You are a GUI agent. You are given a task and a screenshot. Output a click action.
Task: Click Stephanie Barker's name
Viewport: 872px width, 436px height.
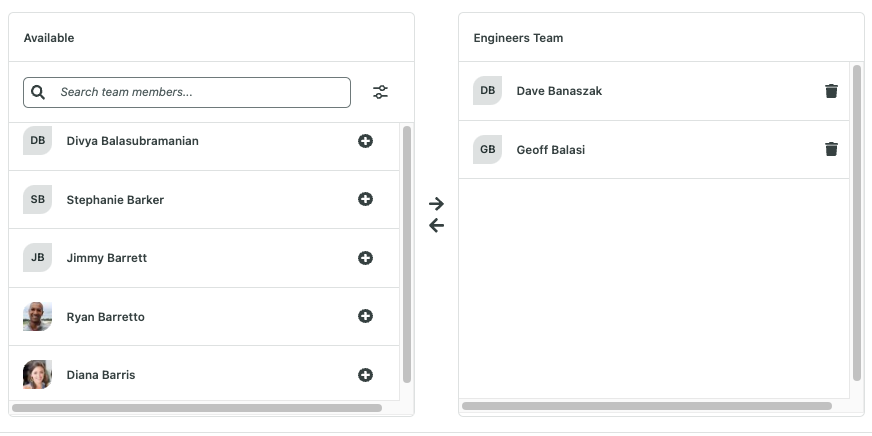pyautogui.click(x=115, y=200)
